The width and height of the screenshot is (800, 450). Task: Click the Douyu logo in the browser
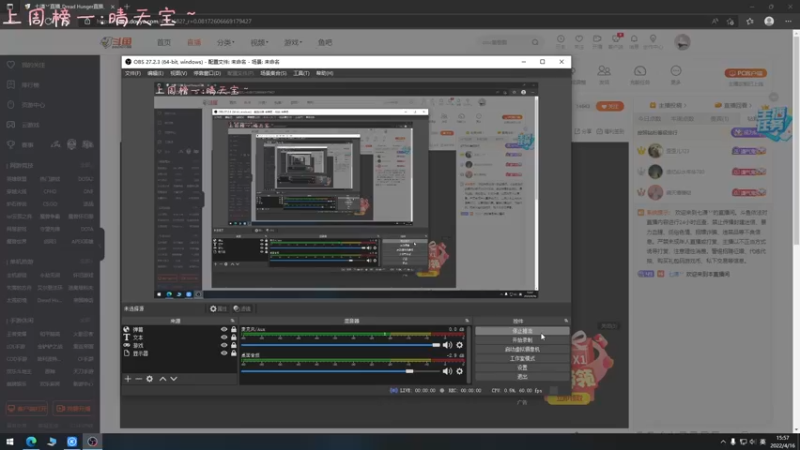(x=117, y=42)
